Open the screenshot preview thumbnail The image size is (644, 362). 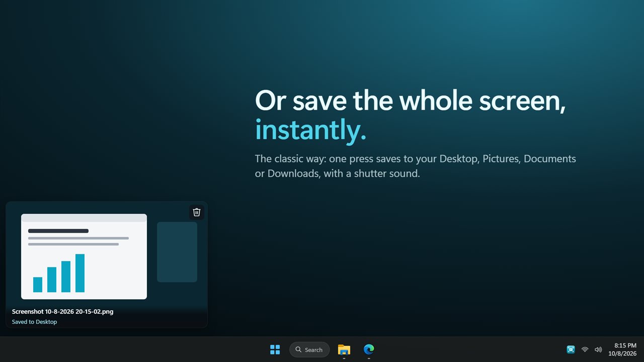click(107, 264)
